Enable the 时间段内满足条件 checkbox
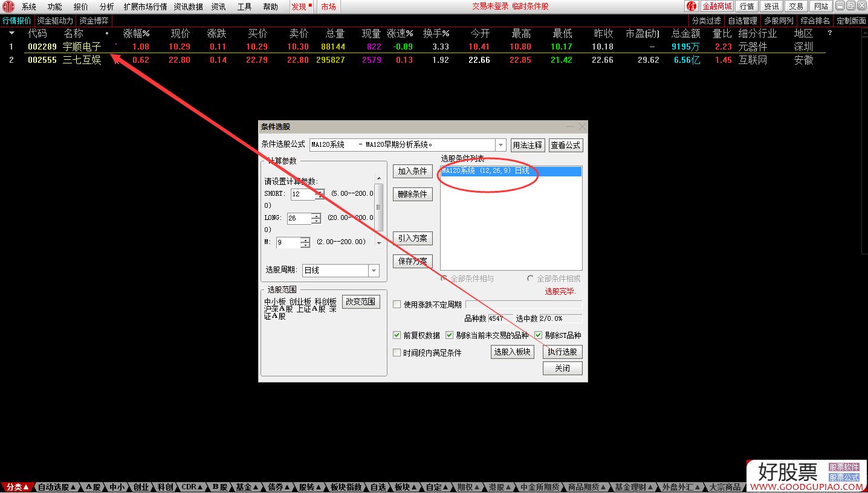This screenshot has height=493, width=868. [x=397, y=353]
